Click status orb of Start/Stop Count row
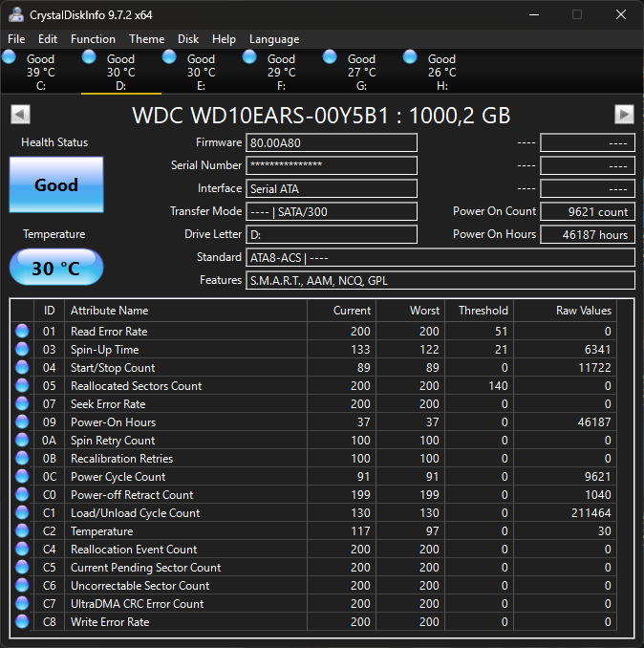644x648 pixels. coord(22,367)
